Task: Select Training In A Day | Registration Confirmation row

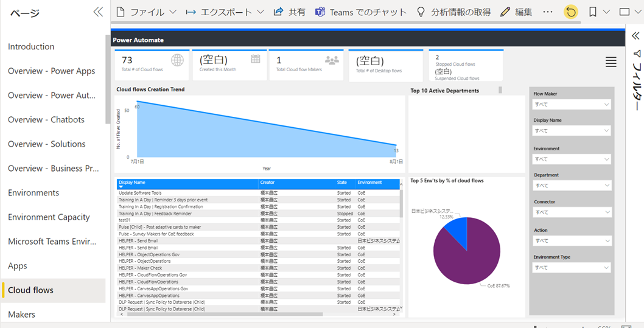Action: pyautogui.click(x=258, y=206)
